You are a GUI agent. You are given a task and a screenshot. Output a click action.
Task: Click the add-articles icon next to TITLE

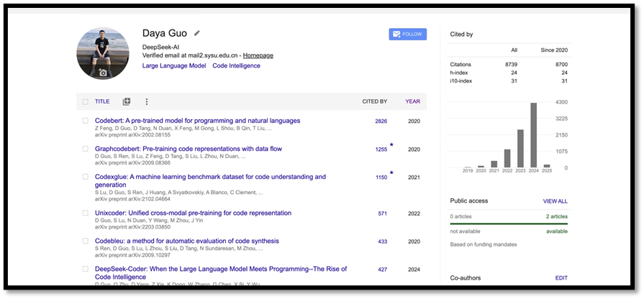coord(127,102)
